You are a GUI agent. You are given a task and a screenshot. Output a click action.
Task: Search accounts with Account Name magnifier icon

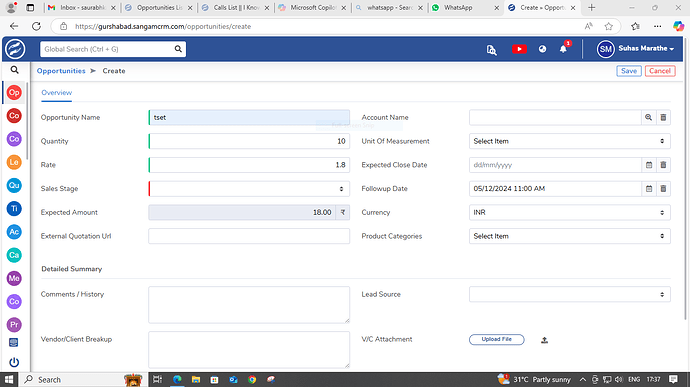point(649,118)
